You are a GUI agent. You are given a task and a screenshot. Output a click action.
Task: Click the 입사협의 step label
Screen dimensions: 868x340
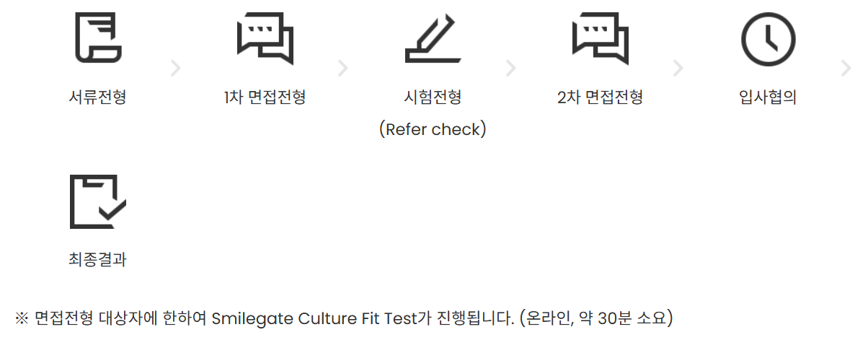(768, 97)
